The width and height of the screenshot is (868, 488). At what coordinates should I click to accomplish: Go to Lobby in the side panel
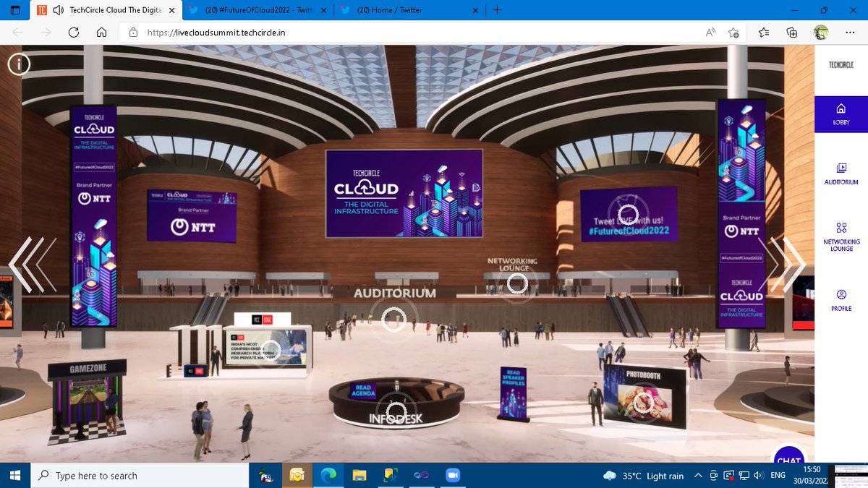click(x=841, y=114)
